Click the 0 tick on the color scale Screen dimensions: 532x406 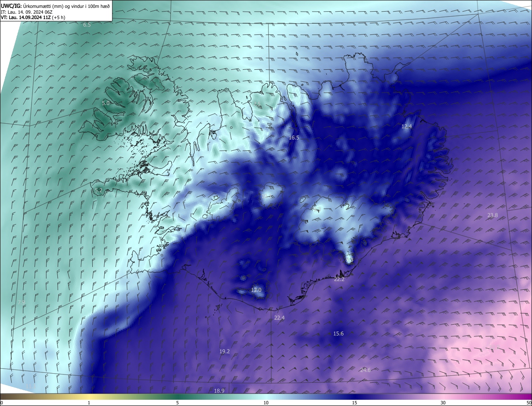coord(2,403)
